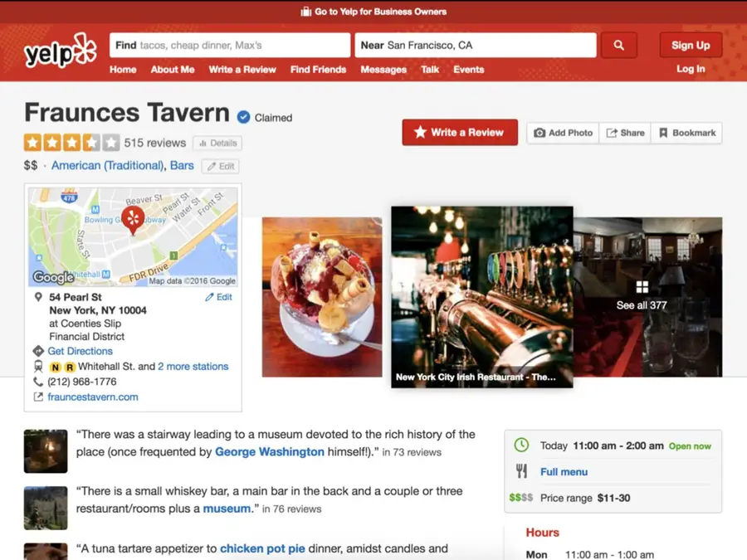Image resolution: width=747 pixels, height=560 pixels.
Task: Click the phone icon beside (212) 968-1776
Action: click(x=38, y=382)
